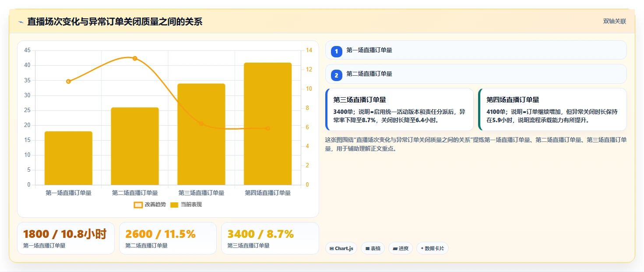Click the Chart.js tag icon
Image resolution: width=644 pixels, height=272 pixels.
331,248
